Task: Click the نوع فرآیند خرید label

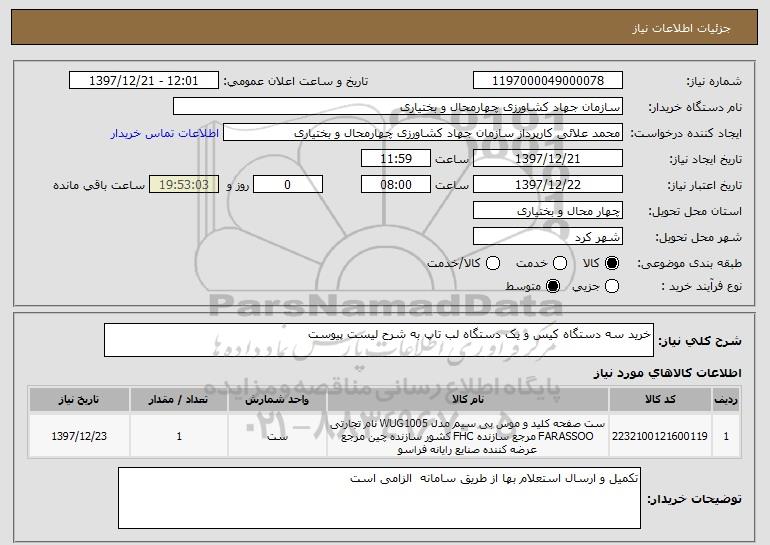Action: click(x=701, y=286)
